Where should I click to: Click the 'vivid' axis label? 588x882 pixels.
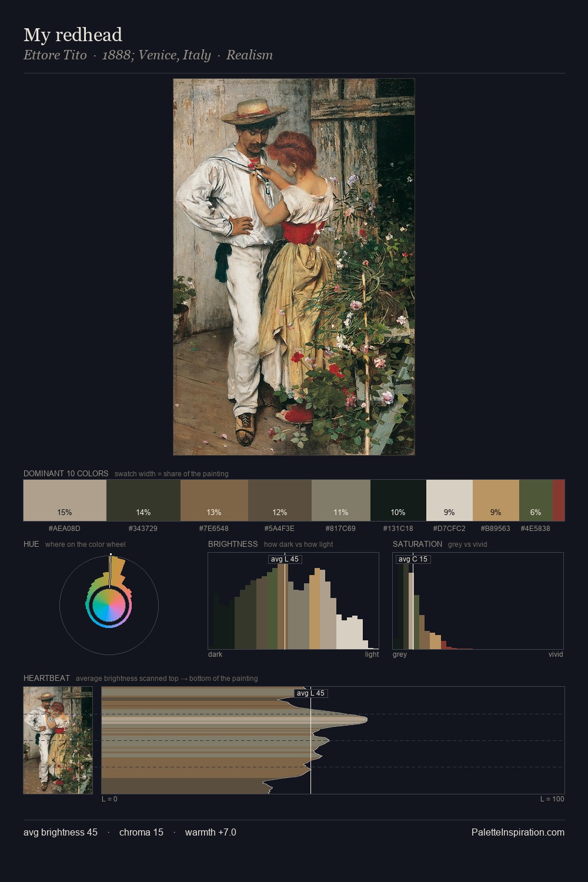click(x=556, y=654)
